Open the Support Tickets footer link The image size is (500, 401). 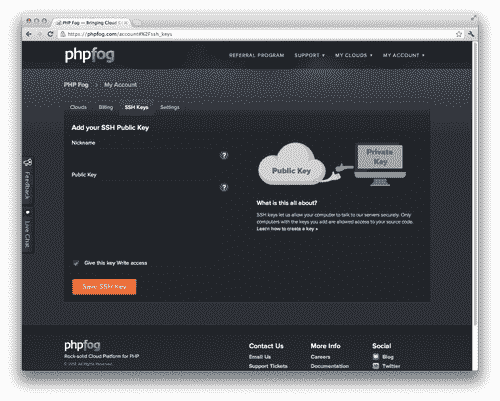coord(268,366)
